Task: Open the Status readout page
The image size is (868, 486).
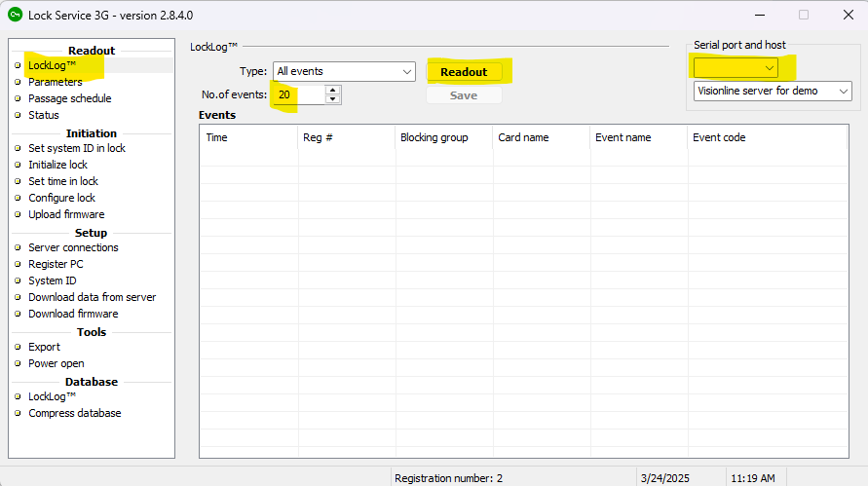Action: tap(44, 115)
